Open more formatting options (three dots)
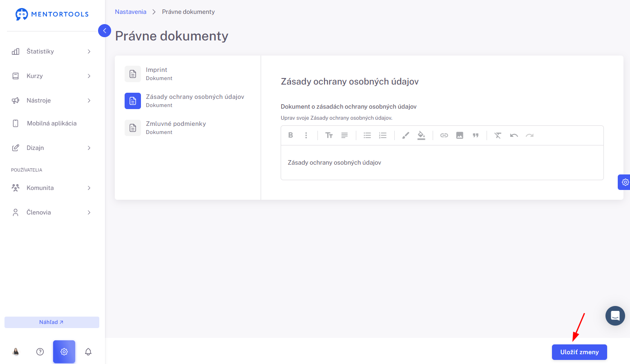The width and height of the screenshot is (630, 364). (x=306, y=135)
